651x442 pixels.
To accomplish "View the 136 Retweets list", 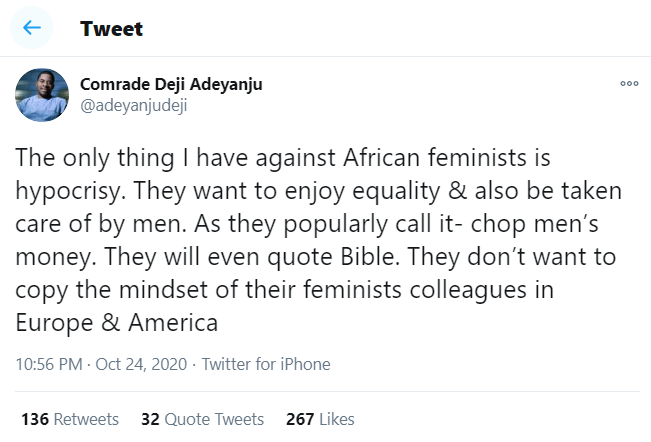I will [70, 419].
